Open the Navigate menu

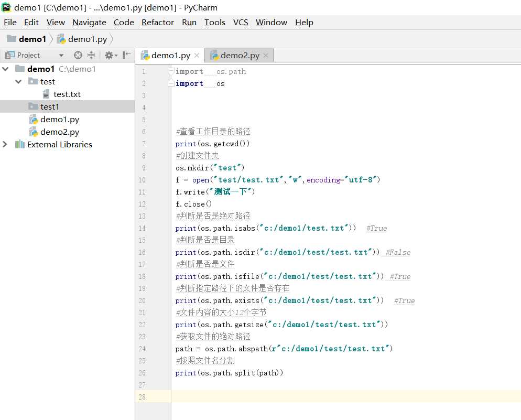point(89,22)
